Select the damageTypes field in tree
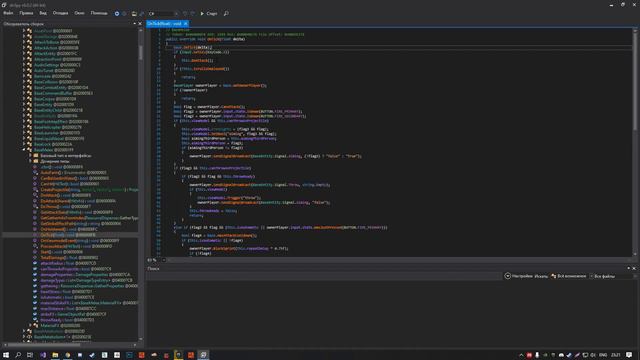Screen dimensions: 640x360 (x=86, y=280)
